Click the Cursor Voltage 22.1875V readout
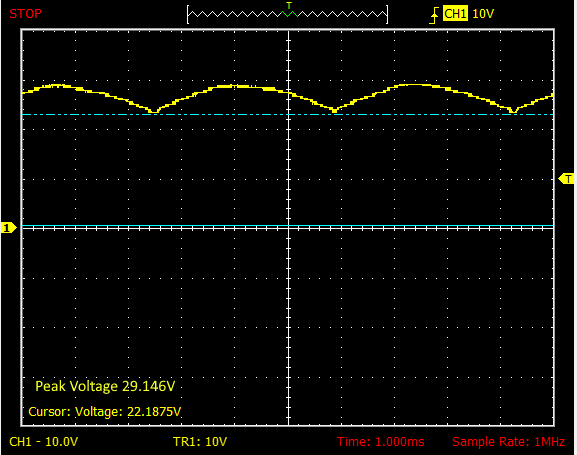The height and width of the screenshot is (455, 577). (105, 411)
